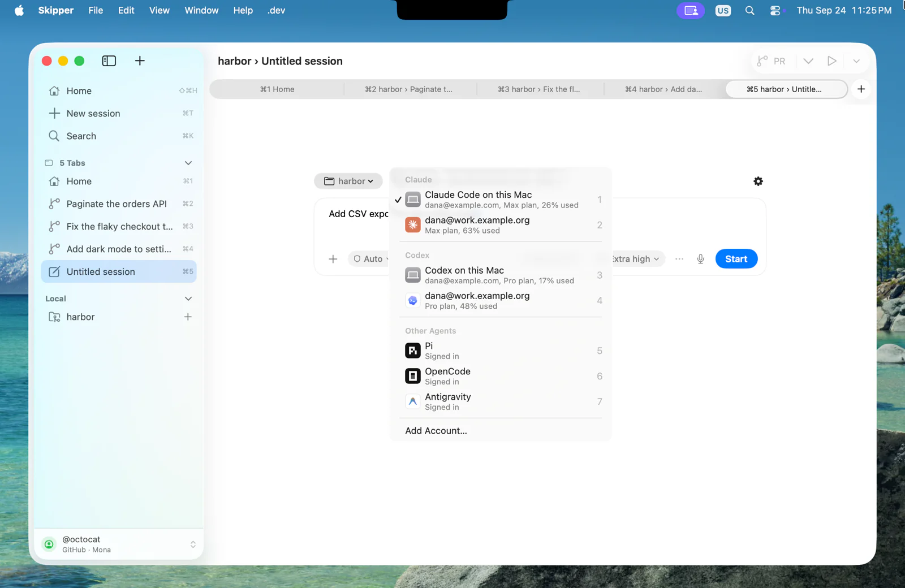
Task: Choose Codex account dana@work.example.org, 48% used
Action: coord(501,301)
